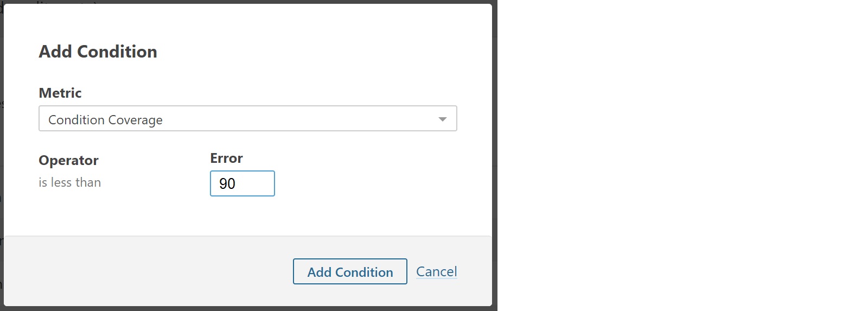Click the Operator label
Viewport: 868px width, 311px height.
[x=68, y=161]
